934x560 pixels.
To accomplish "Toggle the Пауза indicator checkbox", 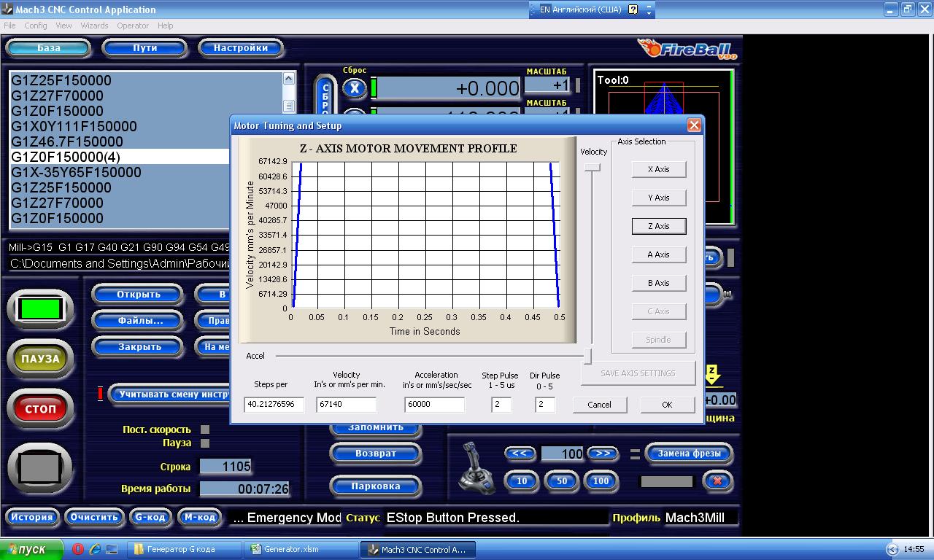I will [x=205, y=443].
